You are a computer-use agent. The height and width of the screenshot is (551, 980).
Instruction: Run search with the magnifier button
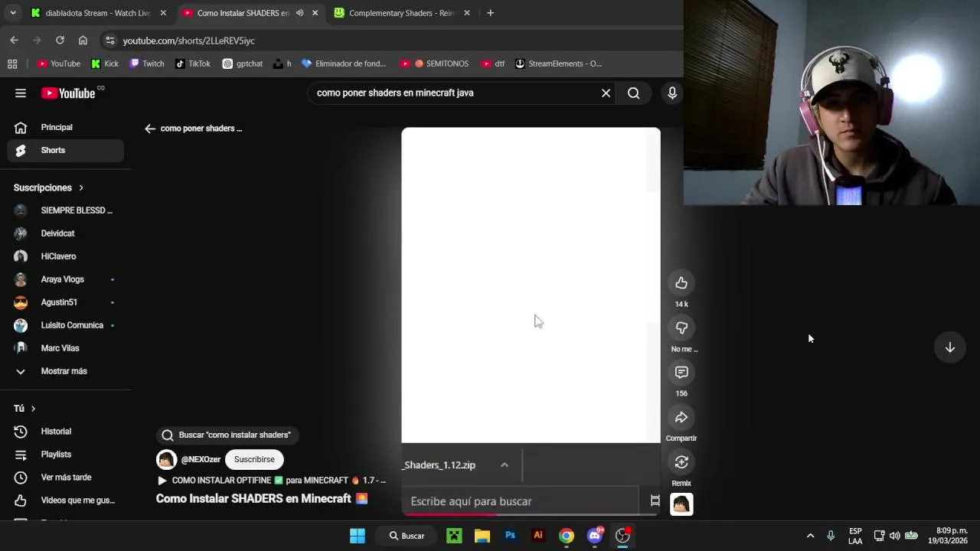[633, 93]
